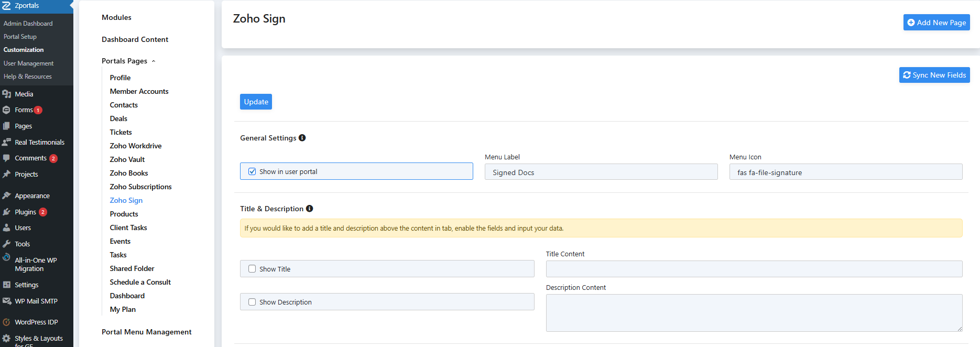Click the Comments bubble icon
The image size is (980, 347).
6,158
